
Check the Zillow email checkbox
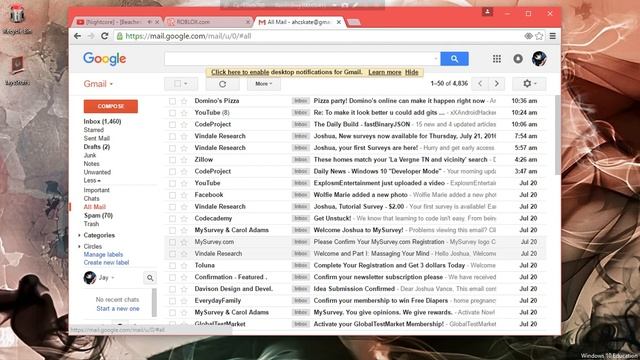(172, 160)
